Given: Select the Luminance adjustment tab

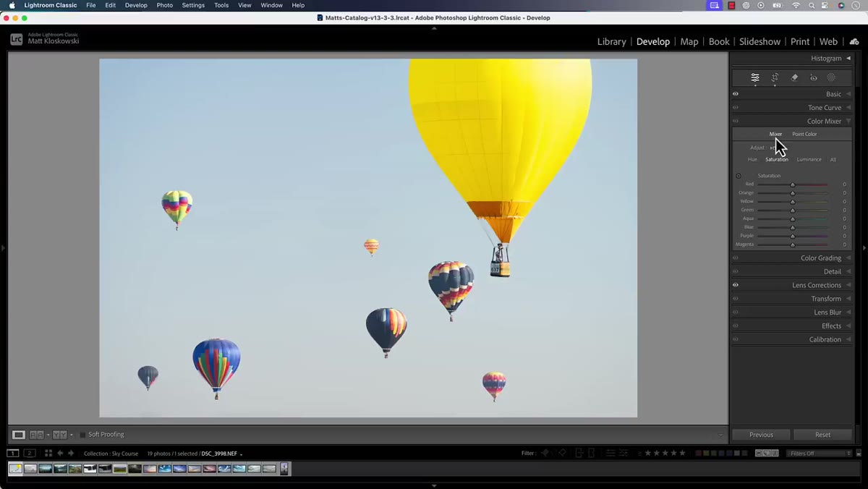Looking at the screenshot, I should point(809,159).
